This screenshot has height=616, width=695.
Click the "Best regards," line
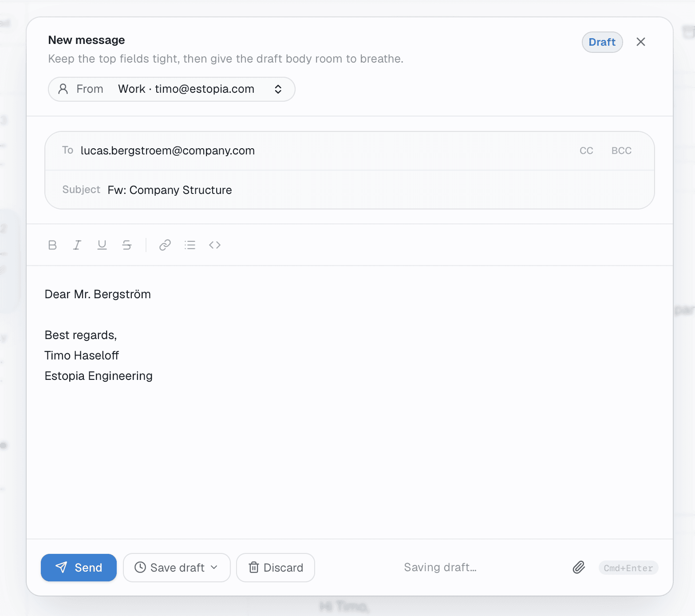81,335
